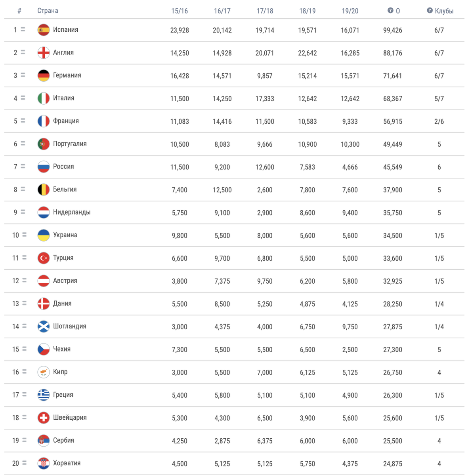This screenshot has width=468, height=476.
Task: Click the help icon next to Клубы
Action: pyautogui.click(x=430, y=11)
